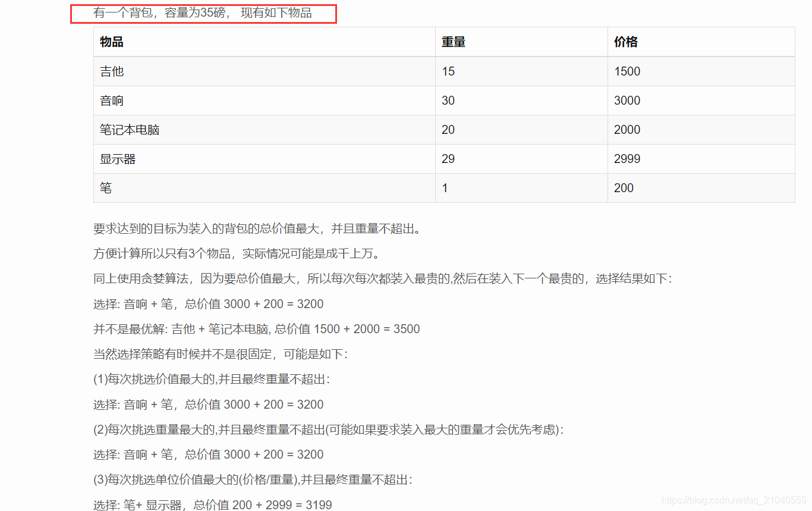Image resolution: width=812 pixels, height=511 pixels.
Task: Click the line (1)每次挑选价值最大的
Action: [212, 379]
